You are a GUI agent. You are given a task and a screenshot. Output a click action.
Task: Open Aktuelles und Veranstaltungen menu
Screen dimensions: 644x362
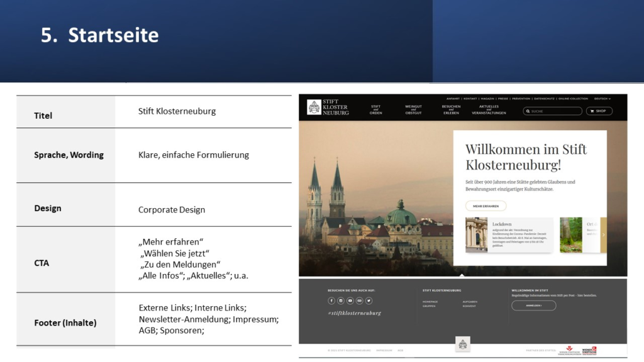click(x=489, y=110)
